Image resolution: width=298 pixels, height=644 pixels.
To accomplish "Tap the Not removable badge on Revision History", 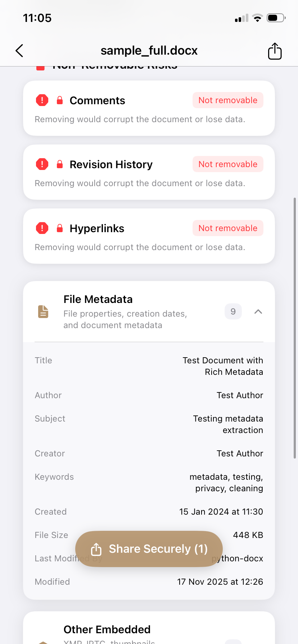I will [227, 164].
